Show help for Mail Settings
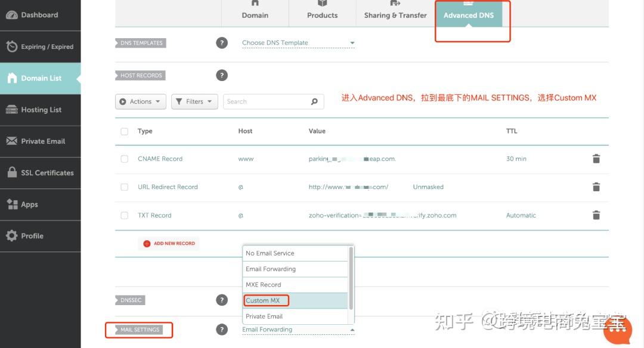This screenshot has width=644, height=348. tap(222, 330)
